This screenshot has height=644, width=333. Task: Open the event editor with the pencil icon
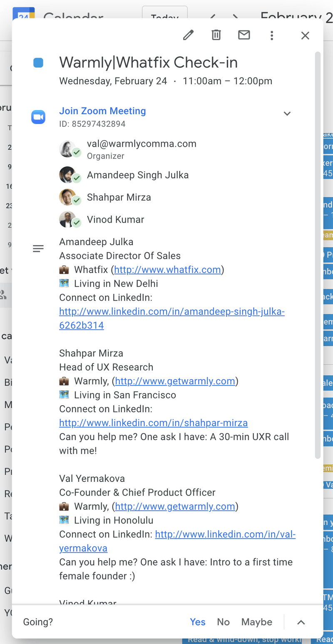coord(188,35)
